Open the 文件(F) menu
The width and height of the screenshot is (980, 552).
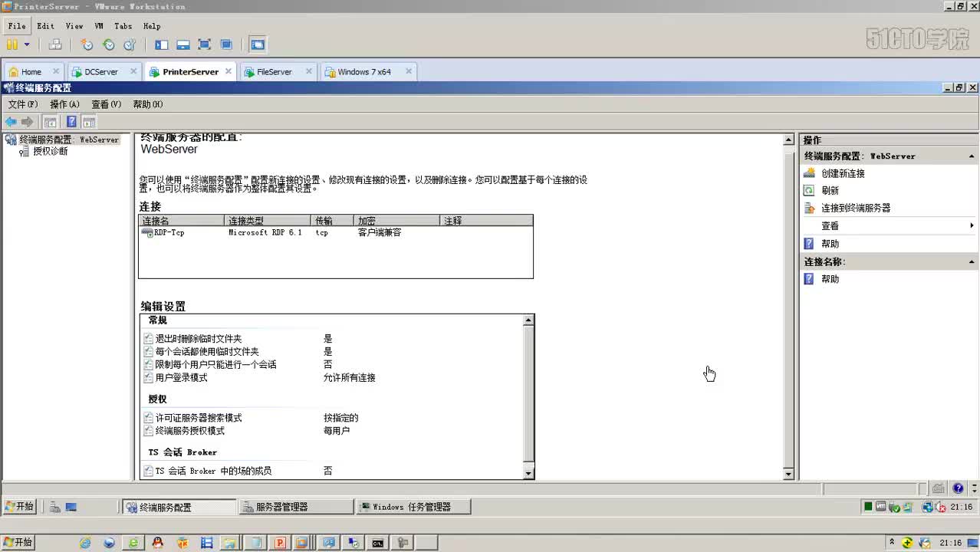[x=23, y=104]
